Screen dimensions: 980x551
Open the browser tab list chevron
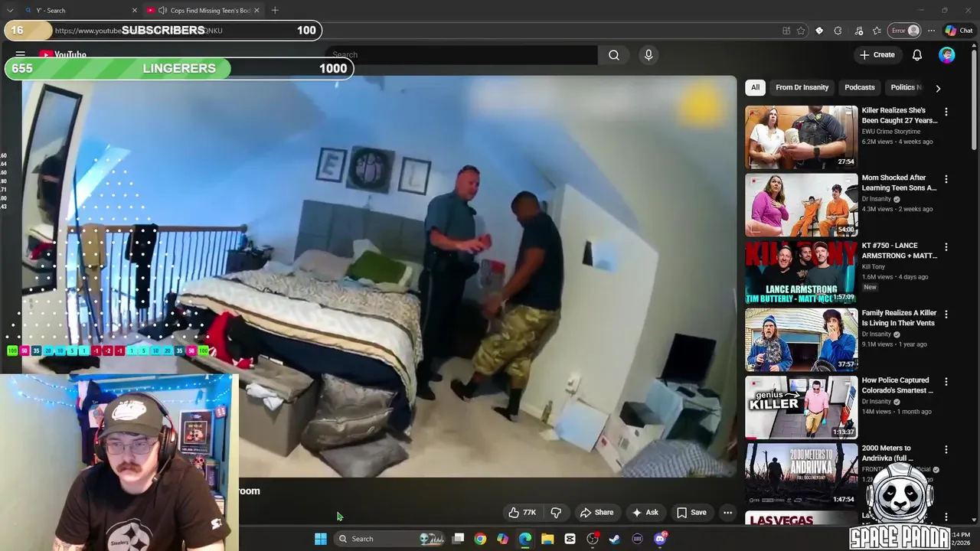pyautogui.click(x=10, y=10)
